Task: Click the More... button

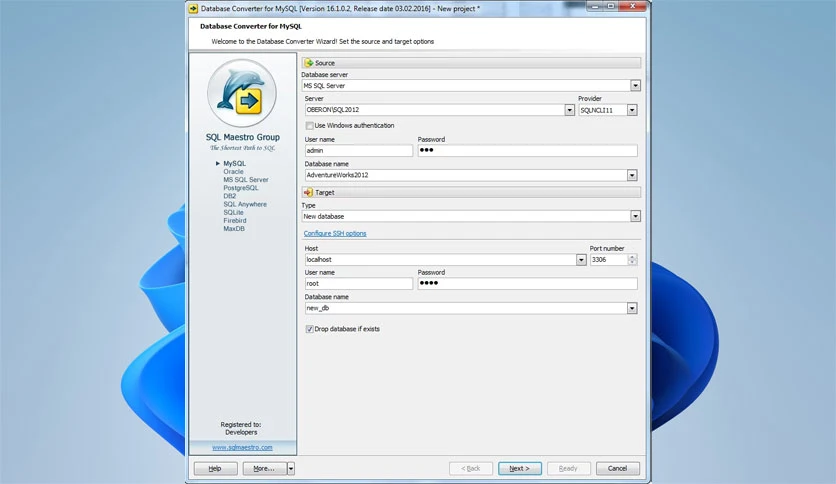Action: tap(264, 469)
